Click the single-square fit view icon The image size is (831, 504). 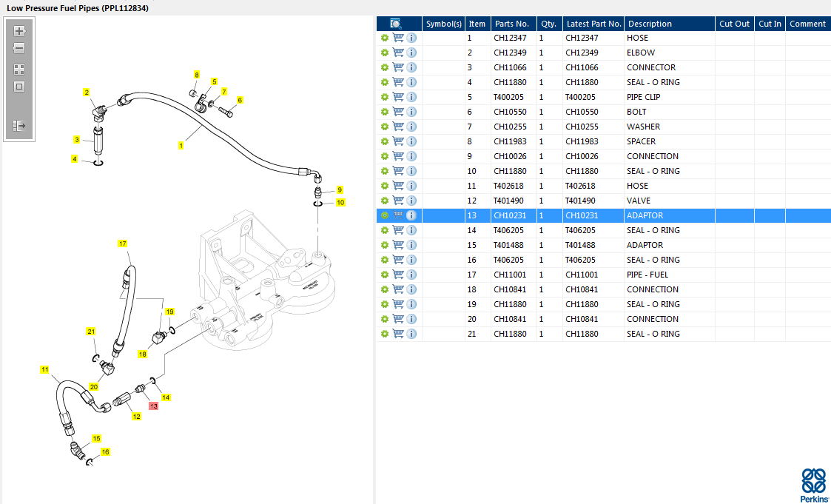click(x=19, y=87)
